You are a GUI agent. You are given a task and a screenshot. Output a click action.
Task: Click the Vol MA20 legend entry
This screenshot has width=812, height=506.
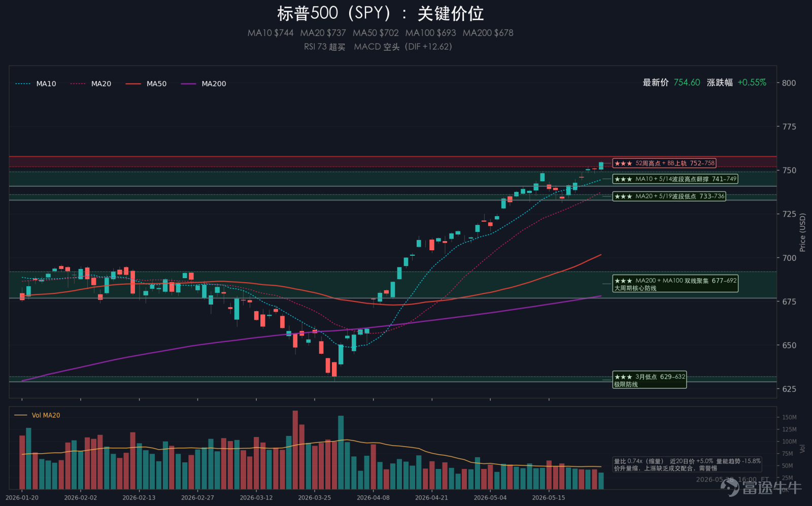(x=37, y=415)
